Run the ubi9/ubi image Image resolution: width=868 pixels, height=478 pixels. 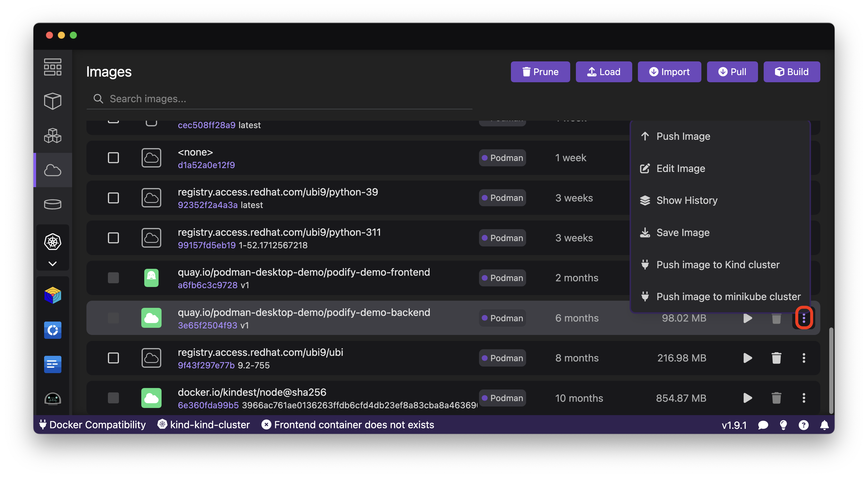click(748, 358)
